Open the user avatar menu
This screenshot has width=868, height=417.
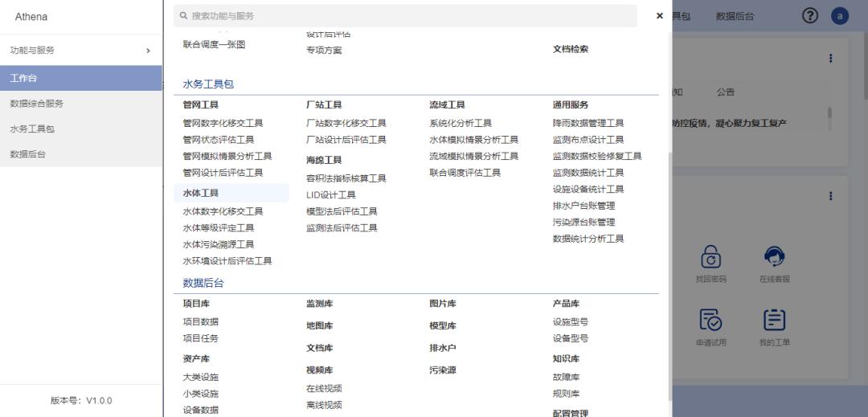point(840,16)
